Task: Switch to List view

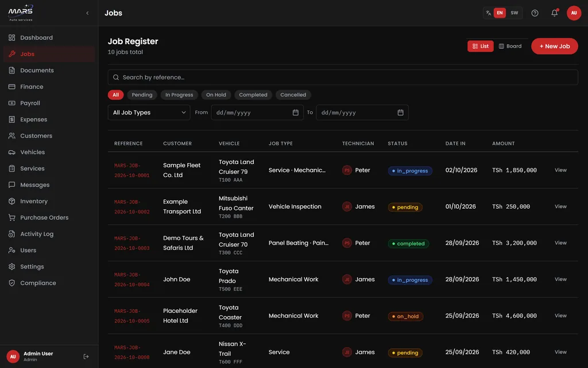Action: [481, 46]
